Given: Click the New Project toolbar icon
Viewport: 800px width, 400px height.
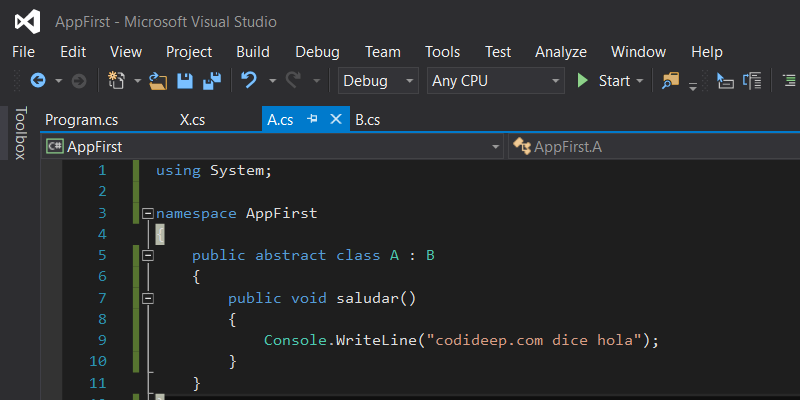Looking at the screenshot, I should (x=116, y=81).
